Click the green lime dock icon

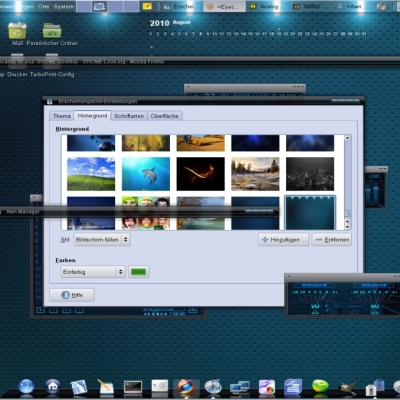pos(320,386)
